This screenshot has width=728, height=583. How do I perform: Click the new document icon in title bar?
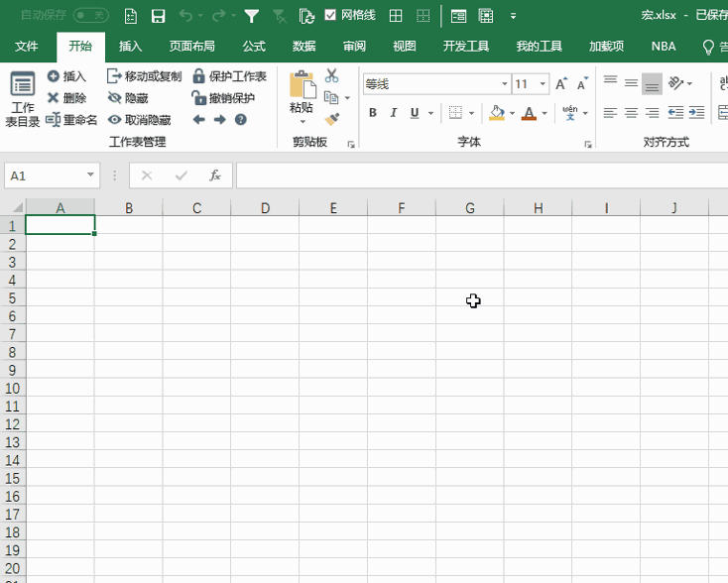(x=131, y=16)
